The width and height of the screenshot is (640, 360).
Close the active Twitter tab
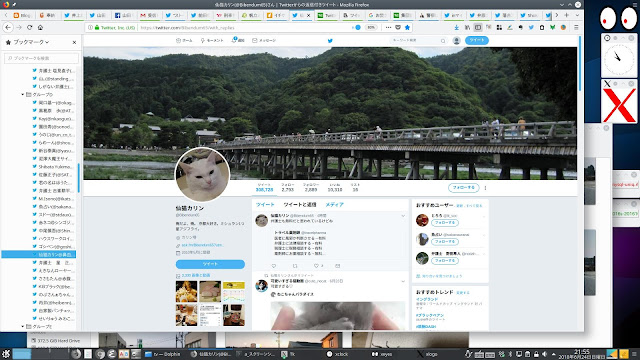tap(308, 15)
